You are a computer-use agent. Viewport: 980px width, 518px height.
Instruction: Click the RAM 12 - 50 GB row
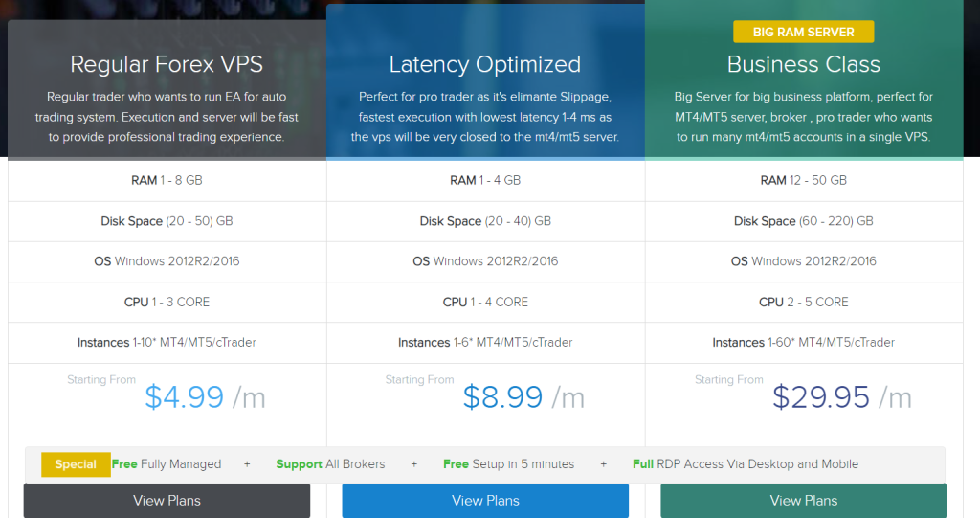click(803, 180)
